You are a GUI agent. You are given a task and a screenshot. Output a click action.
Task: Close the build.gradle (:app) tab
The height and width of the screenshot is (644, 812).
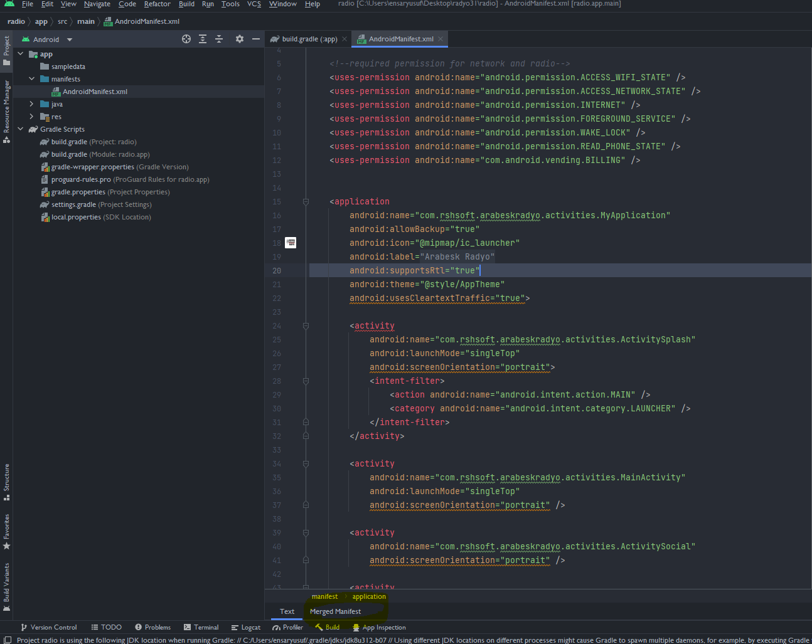(345, 39)
